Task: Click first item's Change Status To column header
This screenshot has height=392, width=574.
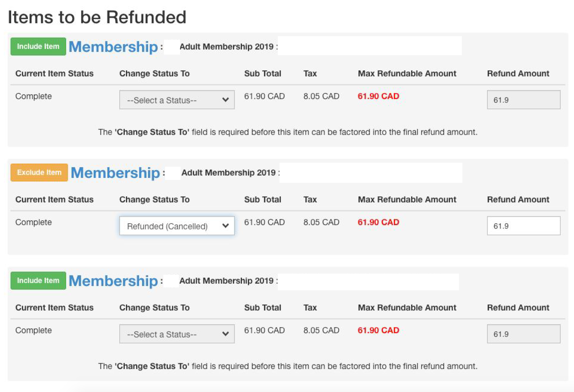Action: (x=154, y=74)
